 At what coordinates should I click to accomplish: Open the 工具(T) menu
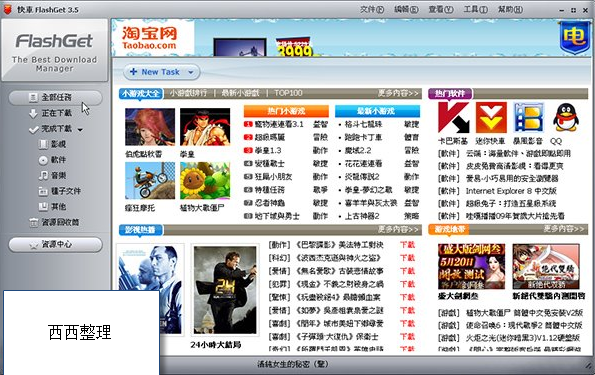pyautogui.click(x=475, y=9)
